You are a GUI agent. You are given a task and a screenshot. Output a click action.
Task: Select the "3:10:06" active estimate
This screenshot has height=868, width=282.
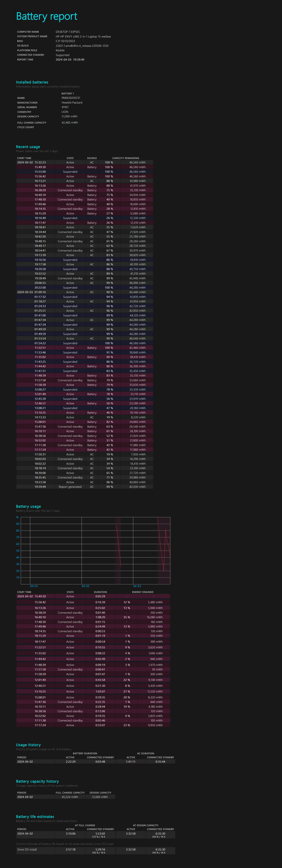70,834
